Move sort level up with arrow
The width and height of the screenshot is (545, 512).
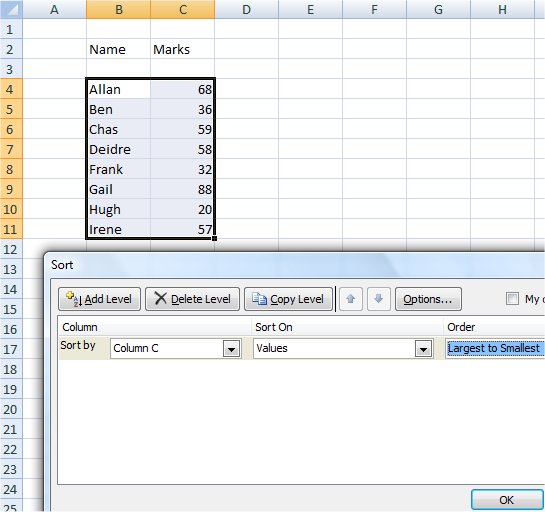[351, 299]
